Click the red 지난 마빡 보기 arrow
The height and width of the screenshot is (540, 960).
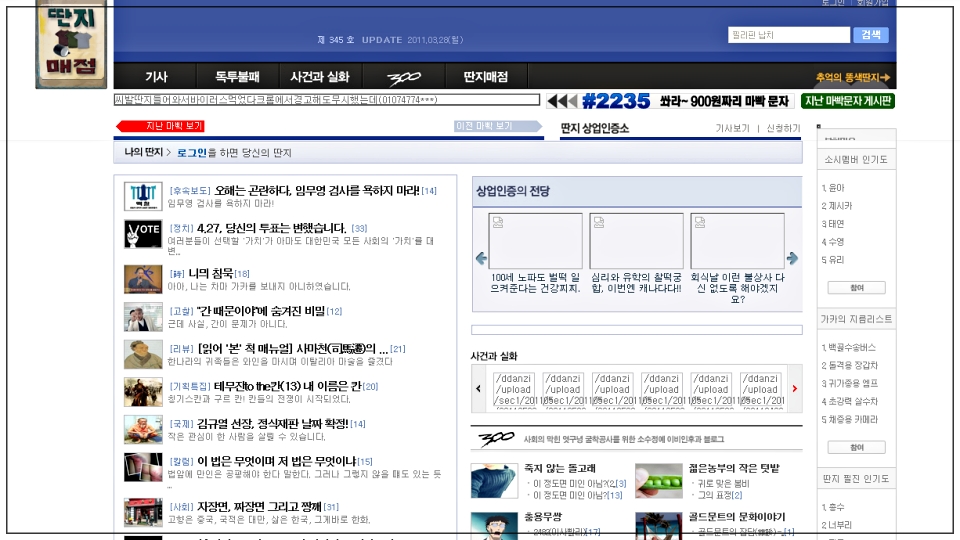tap(160, 126)
